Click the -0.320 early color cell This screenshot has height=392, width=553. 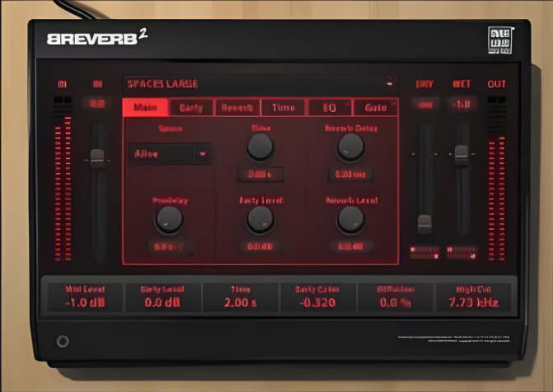coord(317,296)
